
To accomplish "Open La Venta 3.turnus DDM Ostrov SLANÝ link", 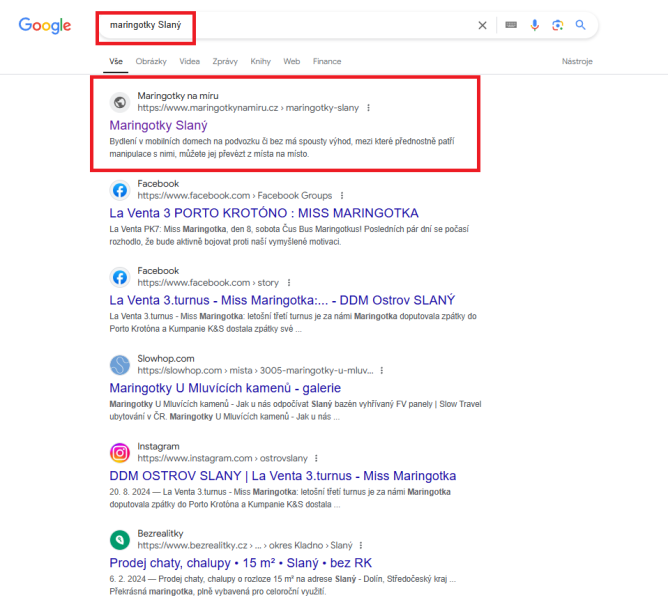I will [282, 300].
